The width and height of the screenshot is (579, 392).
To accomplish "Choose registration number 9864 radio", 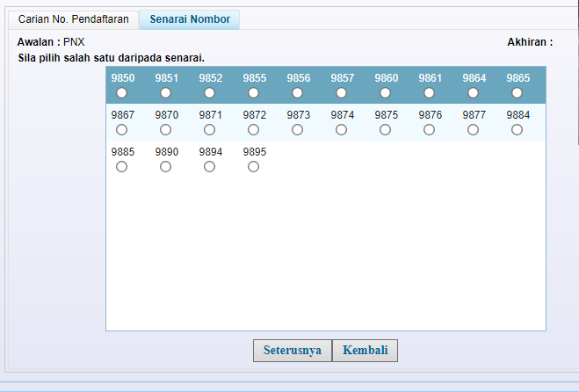I will [x=473, y=93].
